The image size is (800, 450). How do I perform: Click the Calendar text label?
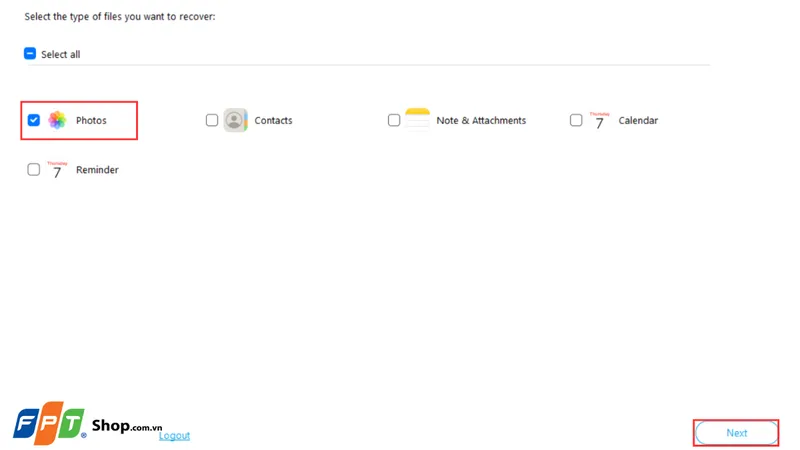point(638,121)
